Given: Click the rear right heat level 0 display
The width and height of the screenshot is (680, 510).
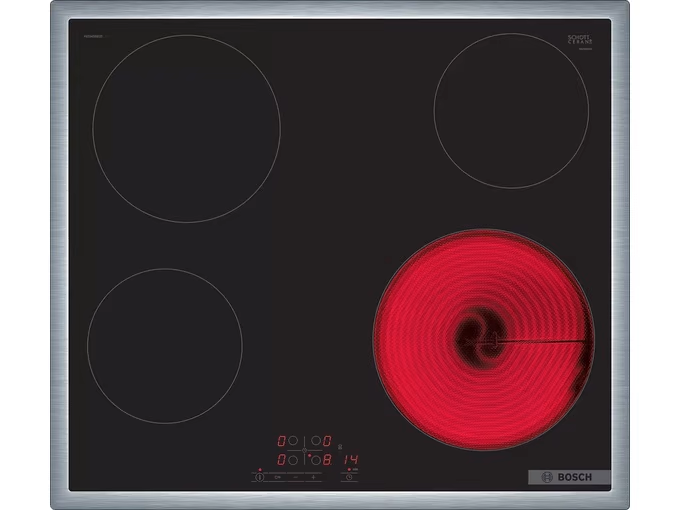Looking at the screenshot, I should [327, 439].
